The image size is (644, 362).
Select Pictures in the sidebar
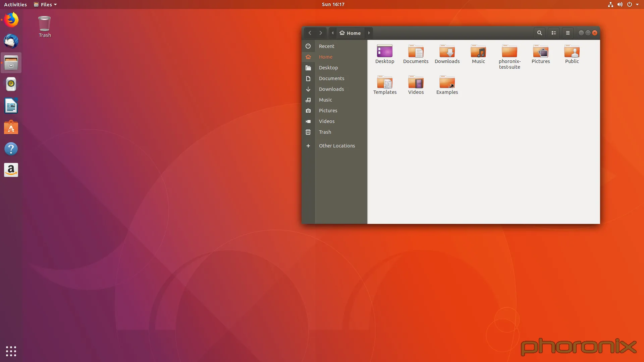pos(334,111)
